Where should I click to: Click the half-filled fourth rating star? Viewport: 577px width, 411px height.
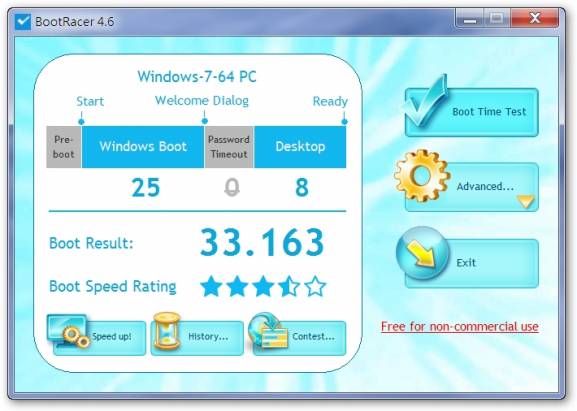click(x=289, y=286)
